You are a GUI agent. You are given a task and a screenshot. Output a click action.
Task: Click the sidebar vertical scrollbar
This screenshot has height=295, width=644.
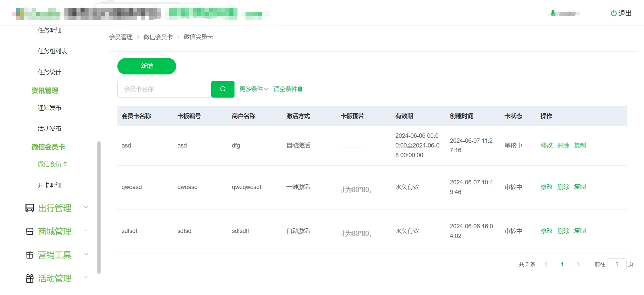(99, 208)
